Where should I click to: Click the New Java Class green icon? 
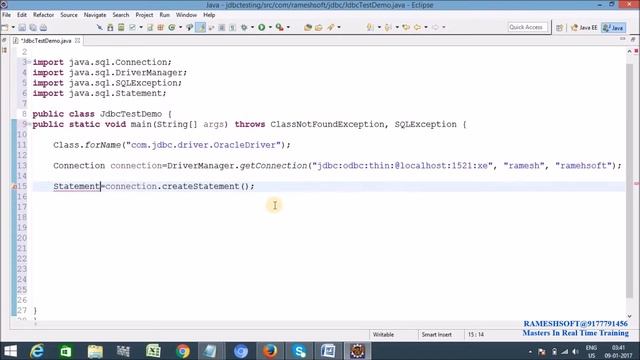(x=172, y=27)
